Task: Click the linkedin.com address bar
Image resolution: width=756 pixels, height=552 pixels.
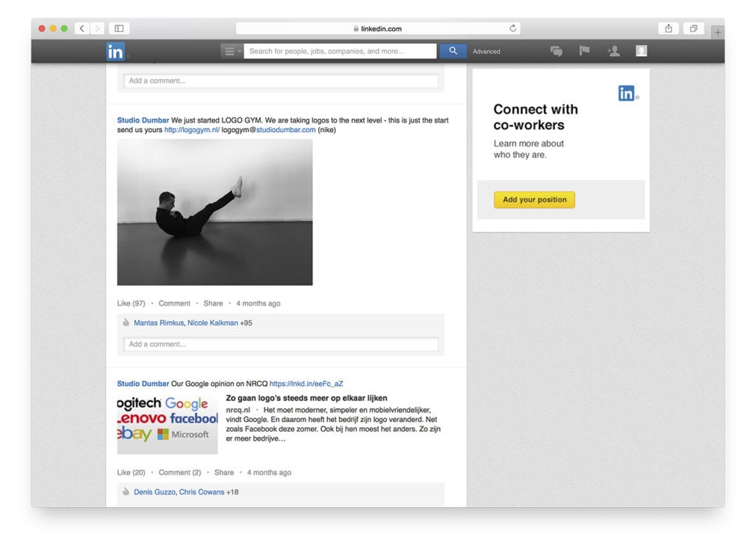Action: pyautogui.click(x=378, y=29)
